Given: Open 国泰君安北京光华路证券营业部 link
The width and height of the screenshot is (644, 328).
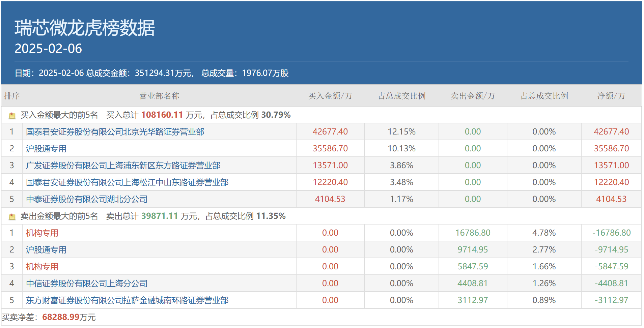Looking at the screenshot, I should (x=115, y=132).
